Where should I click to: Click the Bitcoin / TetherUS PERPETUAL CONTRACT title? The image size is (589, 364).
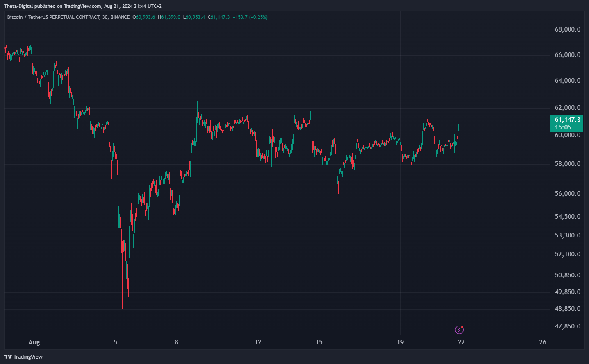pyautogui.click(x=53, y=17)
